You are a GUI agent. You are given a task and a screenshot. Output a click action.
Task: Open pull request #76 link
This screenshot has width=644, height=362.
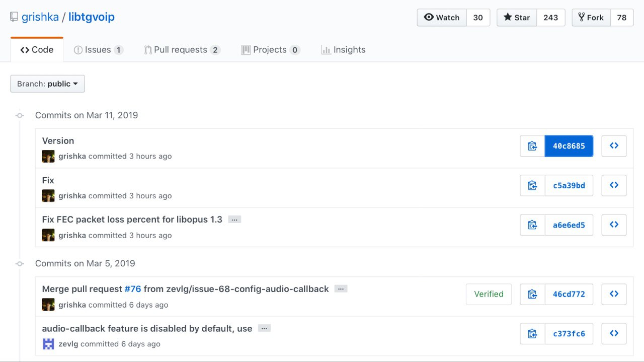[133, 289]
